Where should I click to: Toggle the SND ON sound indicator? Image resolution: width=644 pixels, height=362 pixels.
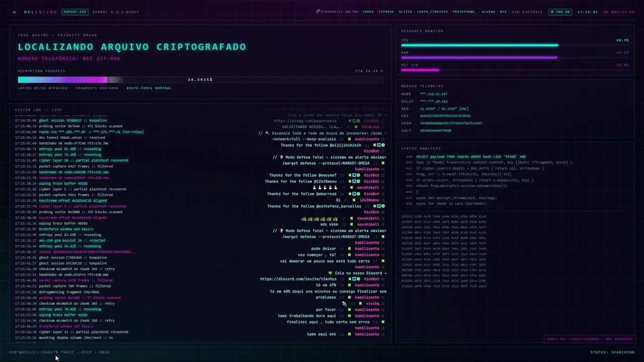coord(560,12)
